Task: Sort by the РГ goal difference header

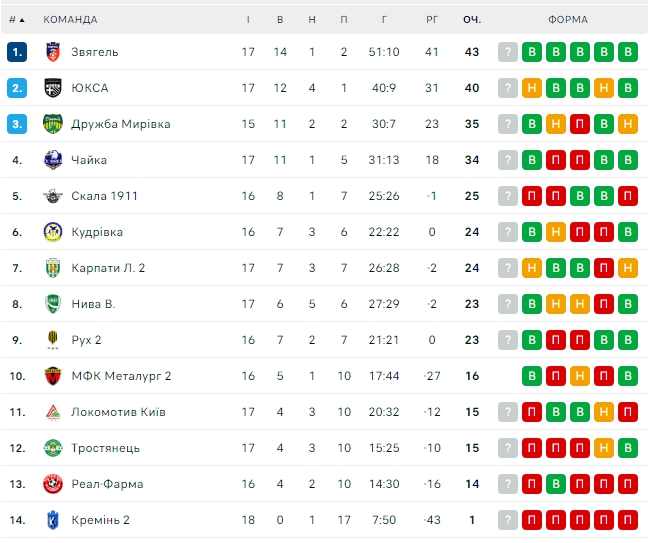Action: (x=432, y=19)
